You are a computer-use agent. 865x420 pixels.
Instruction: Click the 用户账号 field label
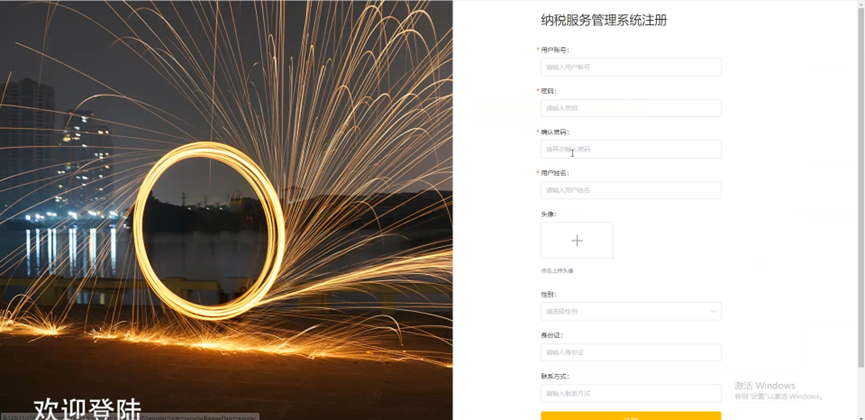pos(554,50)
